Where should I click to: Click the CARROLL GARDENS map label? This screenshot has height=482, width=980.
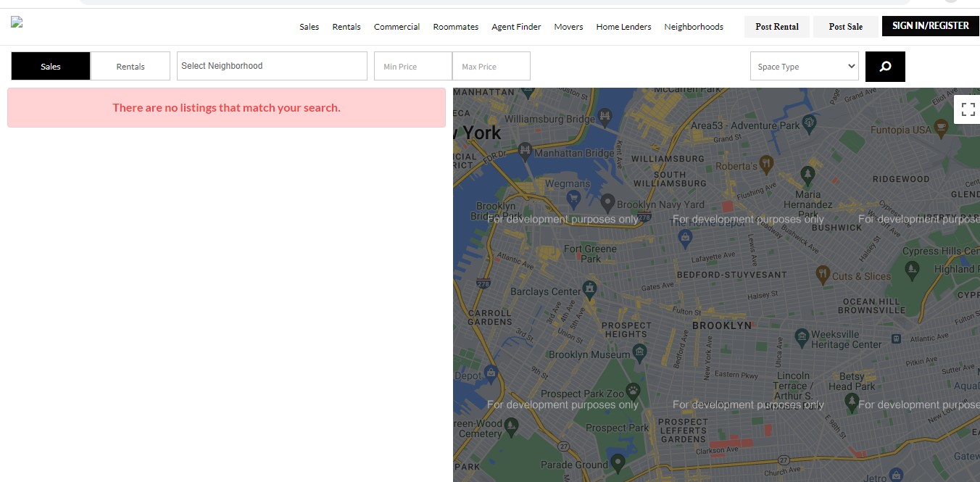490,317
